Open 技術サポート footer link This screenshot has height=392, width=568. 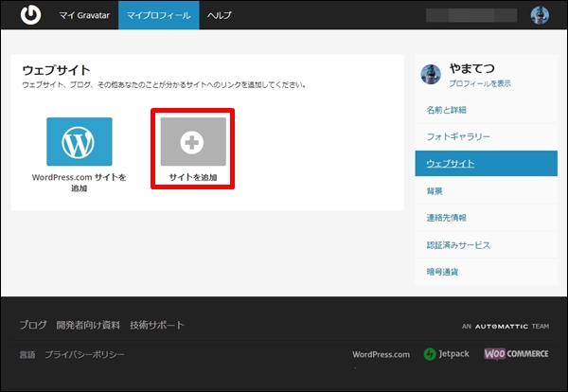(157, 325)
